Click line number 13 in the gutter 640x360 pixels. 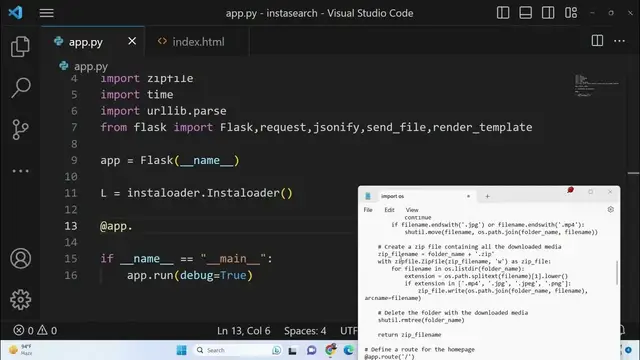(71, 226)
